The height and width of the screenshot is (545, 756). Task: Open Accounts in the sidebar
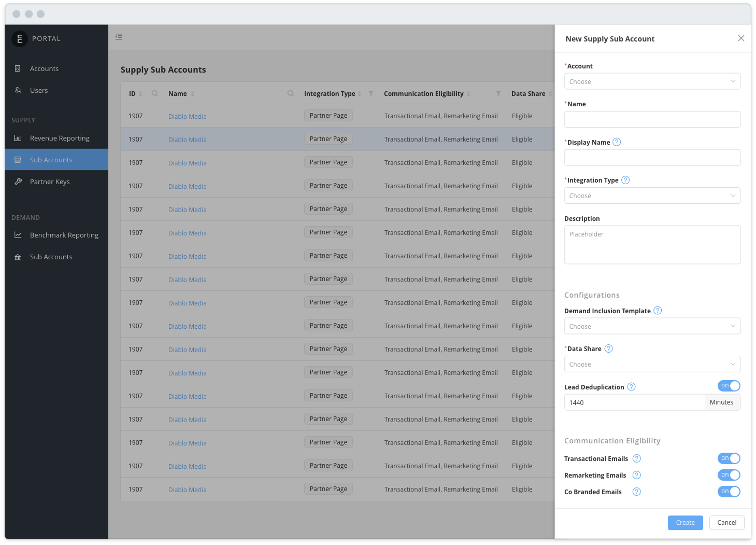(x=56, y=68)
